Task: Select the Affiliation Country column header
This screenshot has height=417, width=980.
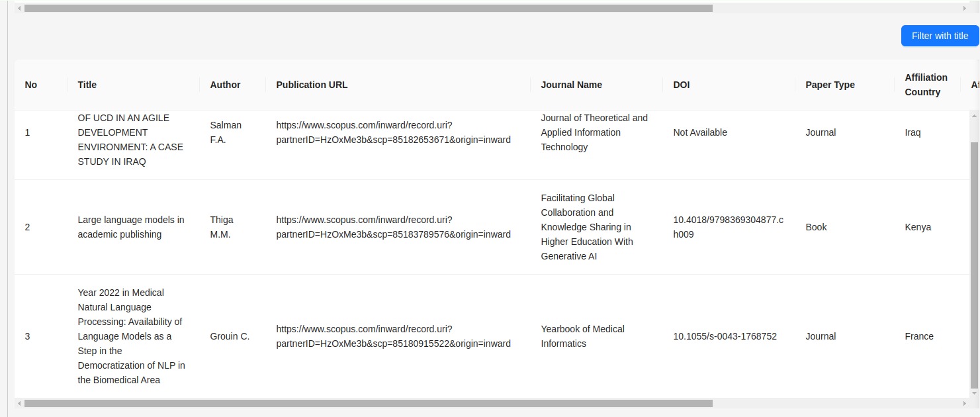Action: [926, 85]
